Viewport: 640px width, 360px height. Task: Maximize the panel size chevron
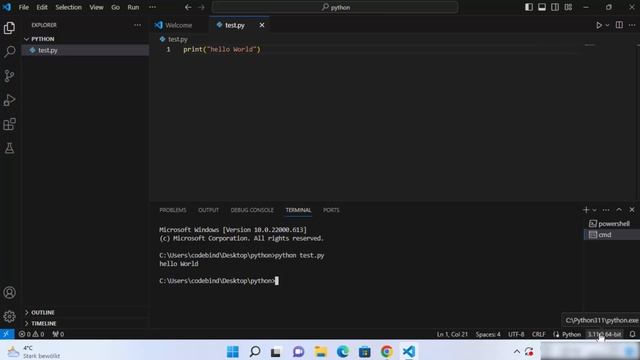(x=619, y=210)
